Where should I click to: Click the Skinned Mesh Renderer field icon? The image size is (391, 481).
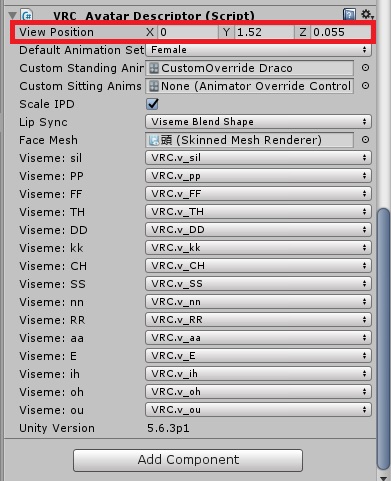click(154, 140)
